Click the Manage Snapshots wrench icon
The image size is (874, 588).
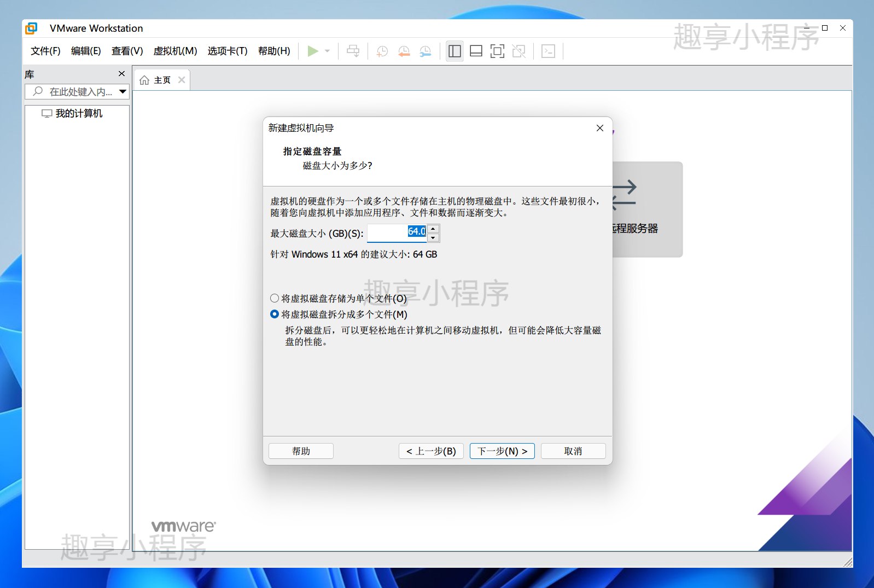425,51
